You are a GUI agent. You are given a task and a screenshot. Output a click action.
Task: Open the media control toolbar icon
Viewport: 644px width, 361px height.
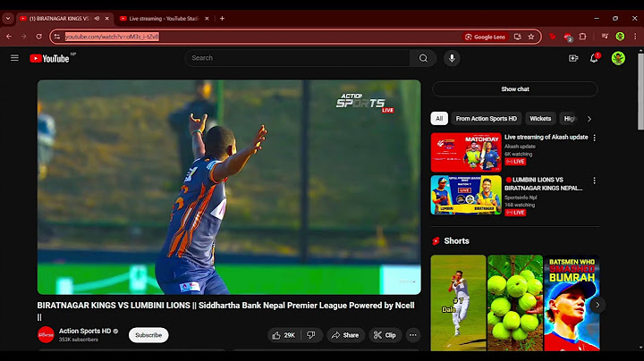tap(605, 37)
